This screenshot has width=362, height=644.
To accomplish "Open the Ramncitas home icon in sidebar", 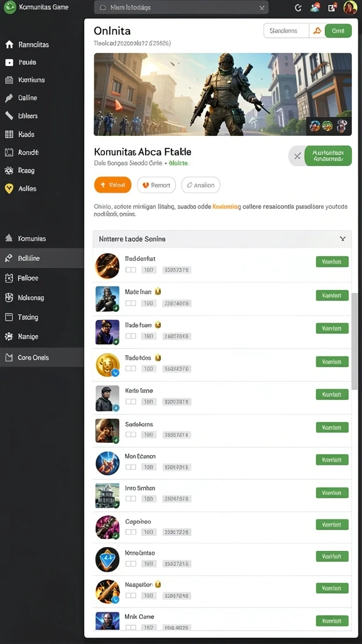I will point(9,45).
